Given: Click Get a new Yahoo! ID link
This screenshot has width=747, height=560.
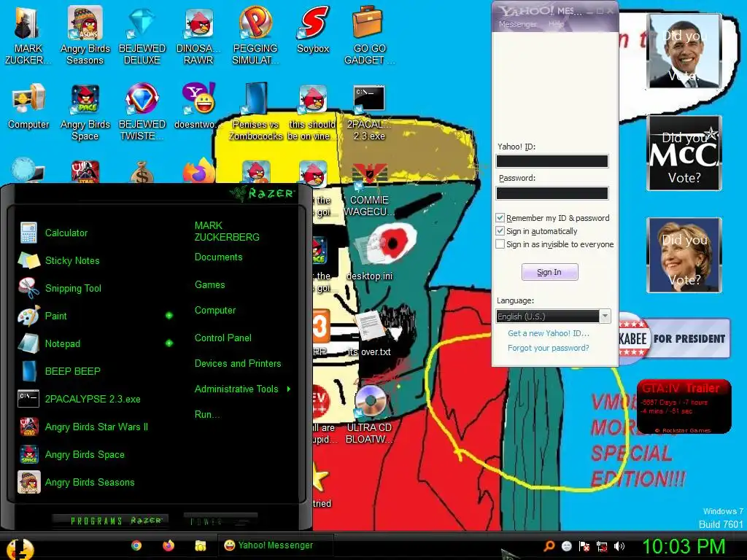Looking at the screenshot, I should coord(549,333).
